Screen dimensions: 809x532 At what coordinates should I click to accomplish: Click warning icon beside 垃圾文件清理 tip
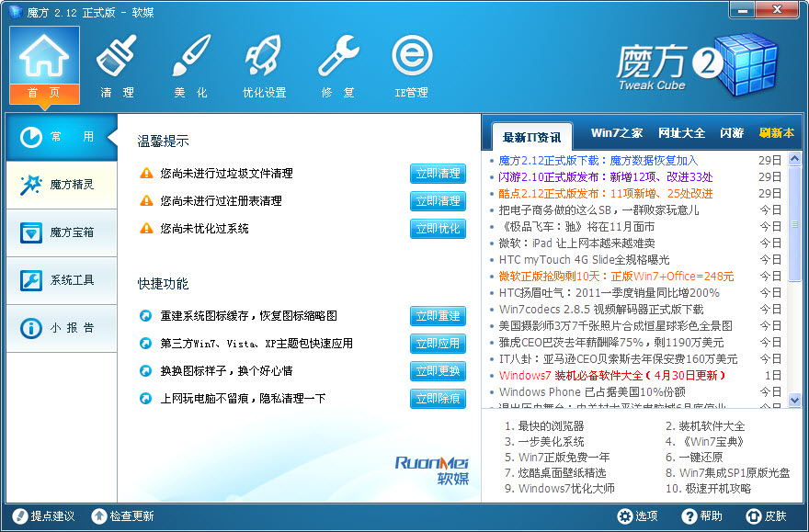coord(146,174)
